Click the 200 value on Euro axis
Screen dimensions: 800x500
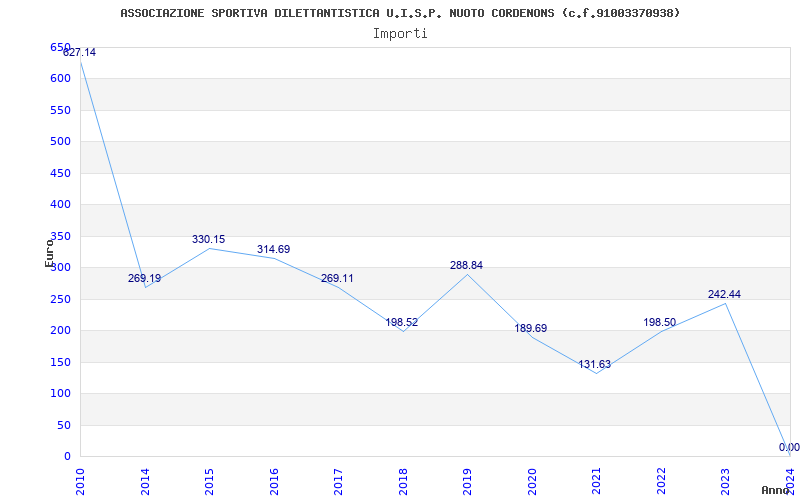coord(60,331)
